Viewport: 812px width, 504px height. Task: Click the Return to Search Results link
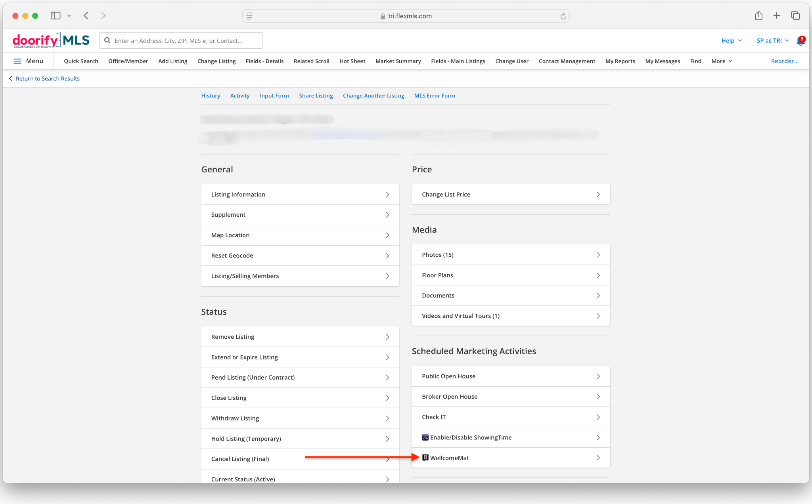[x=44, y=78]
